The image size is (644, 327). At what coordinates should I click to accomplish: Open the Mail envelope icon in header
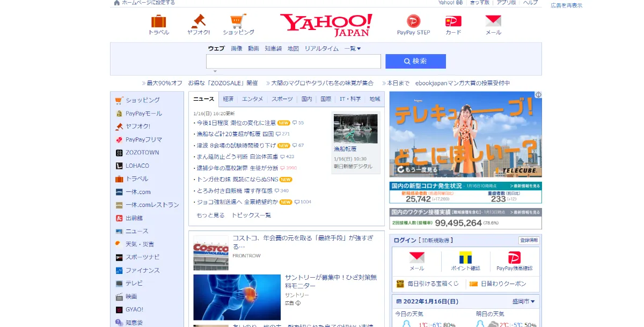[493, 21]
